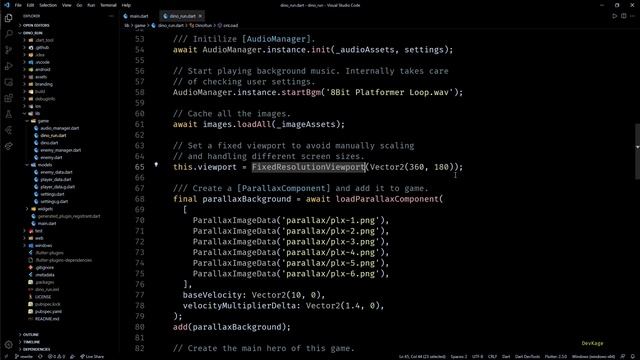Click the notifications bell in status bar

point(633,356)
